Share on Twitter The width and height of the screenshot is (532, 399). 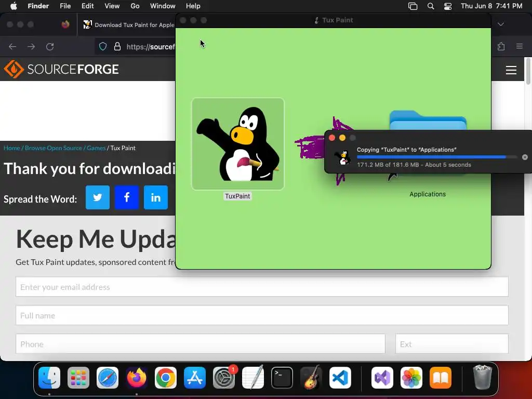click(x=98, y=197)
